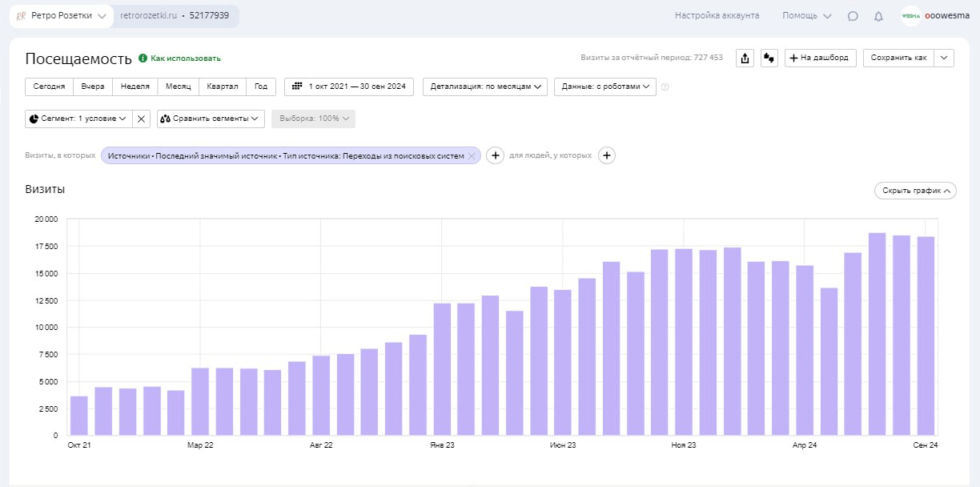Hide the chart with Скрыть график

915,191
